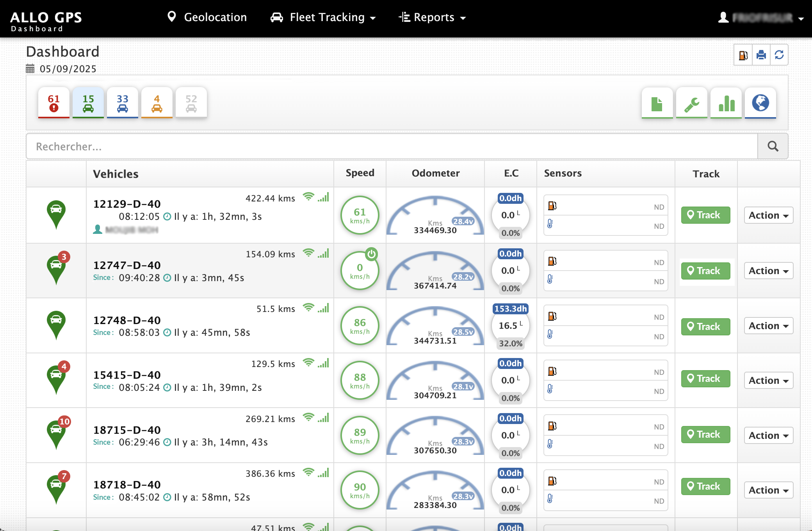
Task: Open the bar chart statistics icon
Action: [x=726, y=103]
